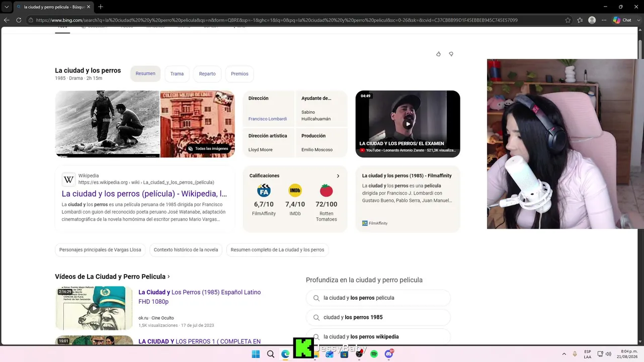Select 'Personajes principales de Vargas Llosa' suggestion

click(x=100, y=250)
